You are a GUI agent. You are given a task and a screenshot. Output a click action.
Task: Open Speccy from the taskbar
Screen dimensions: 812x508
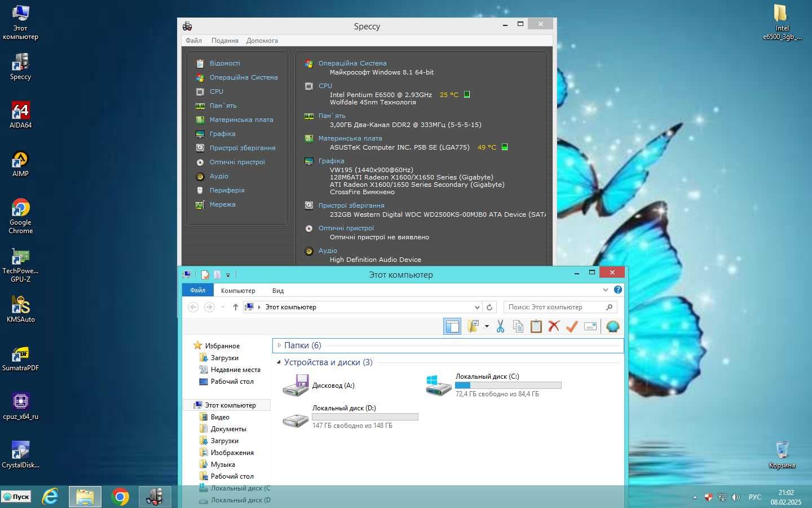tap(155, 497)
